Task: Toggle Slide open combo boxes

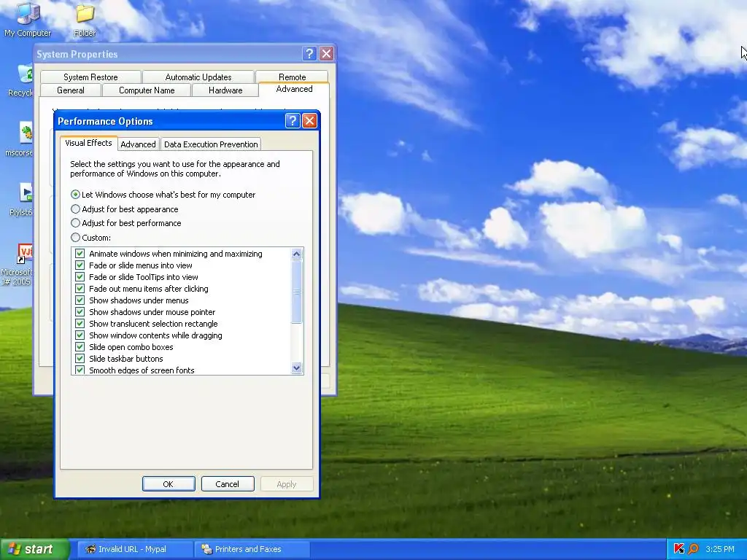Action: pyautogui.click(x=80, y=347)
